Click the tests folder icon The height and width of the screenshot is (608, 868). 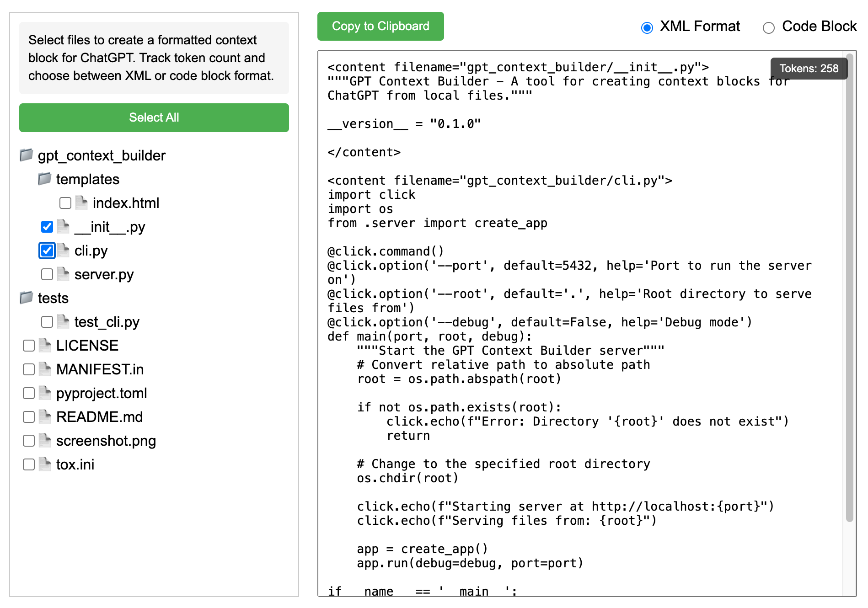[27, 298]
